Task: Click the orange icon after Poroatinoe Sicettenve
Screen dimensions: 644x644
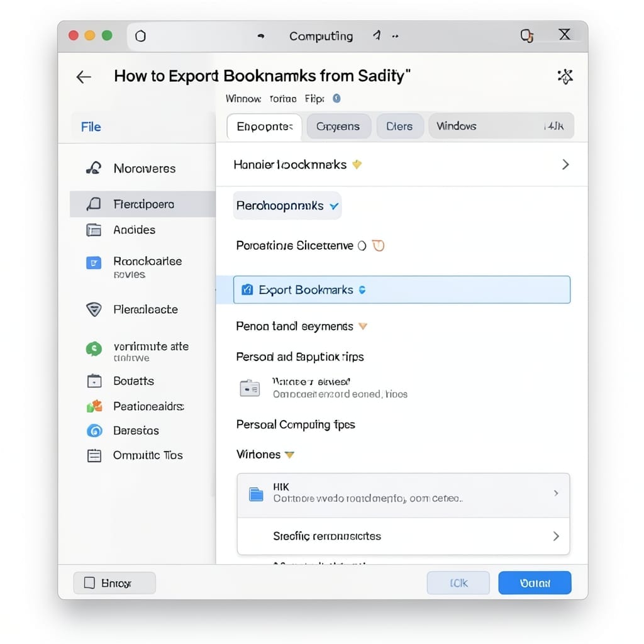Action: pos(378,246)
